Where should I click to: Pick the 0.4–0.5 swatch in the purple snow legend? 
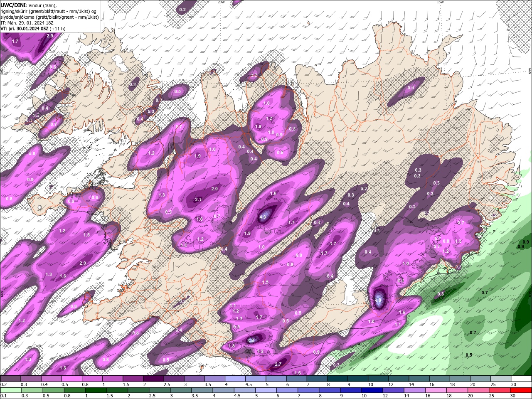click(51, 379)
